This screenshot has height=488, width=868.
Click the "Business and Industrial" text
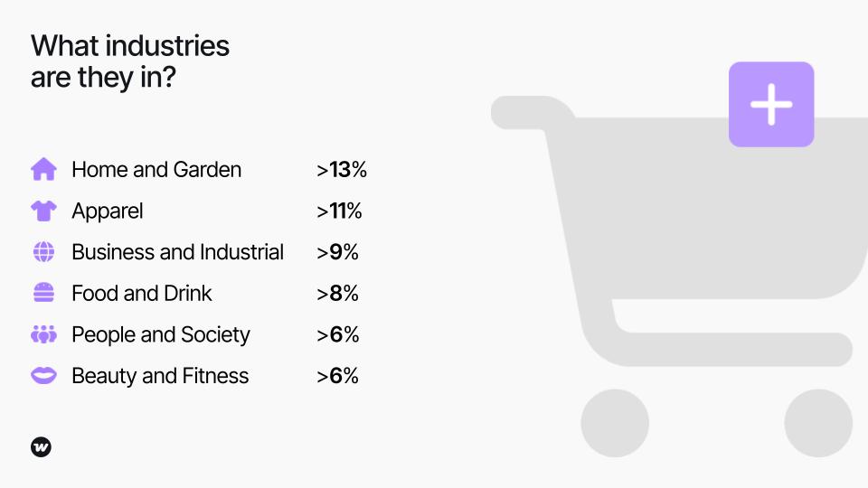177,252
